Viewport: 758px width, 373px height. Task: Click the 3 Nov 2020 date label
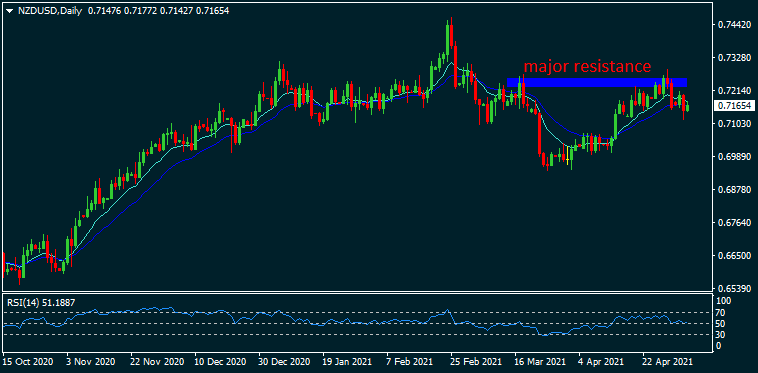(x=92, y=361)
